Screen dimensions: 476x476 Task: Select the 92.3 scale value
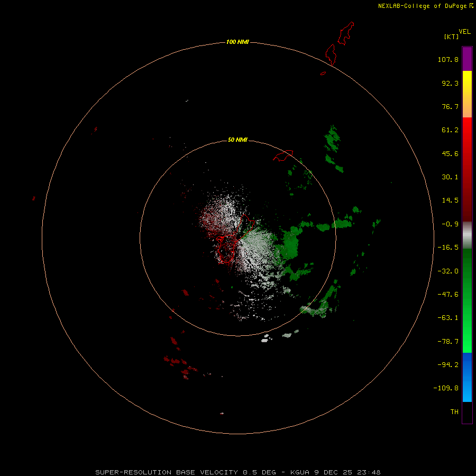(x=450, y=83)
